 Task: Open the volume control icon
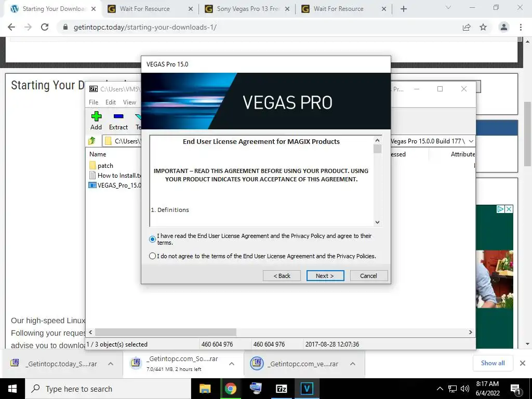click(465, 389)
